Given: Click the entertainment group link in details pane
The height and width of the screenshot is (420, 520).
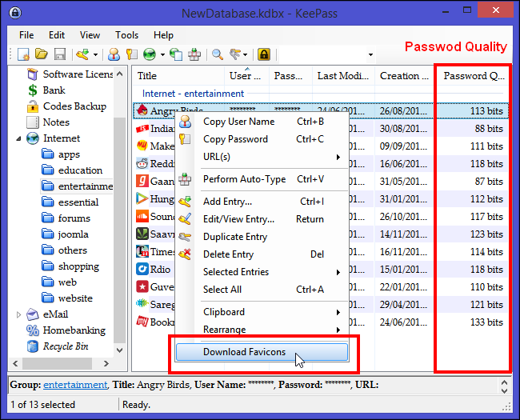Looking at the screenshot, I should [x=75, y=385].
